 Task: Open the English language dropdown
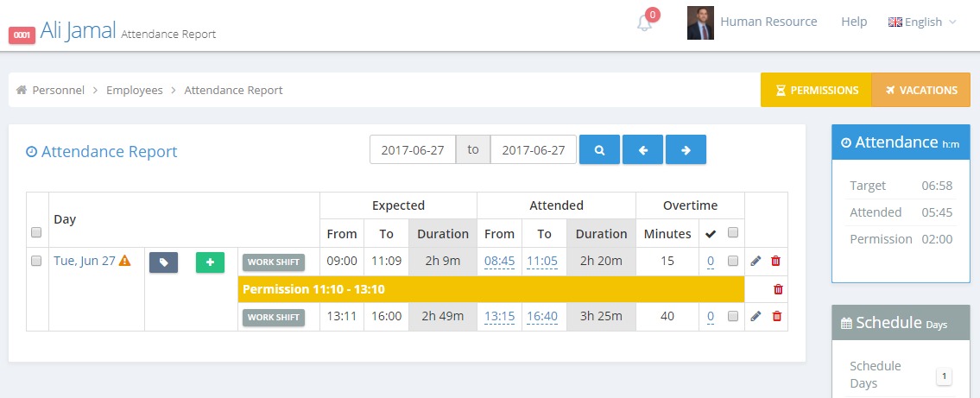[x=922, y=22]
